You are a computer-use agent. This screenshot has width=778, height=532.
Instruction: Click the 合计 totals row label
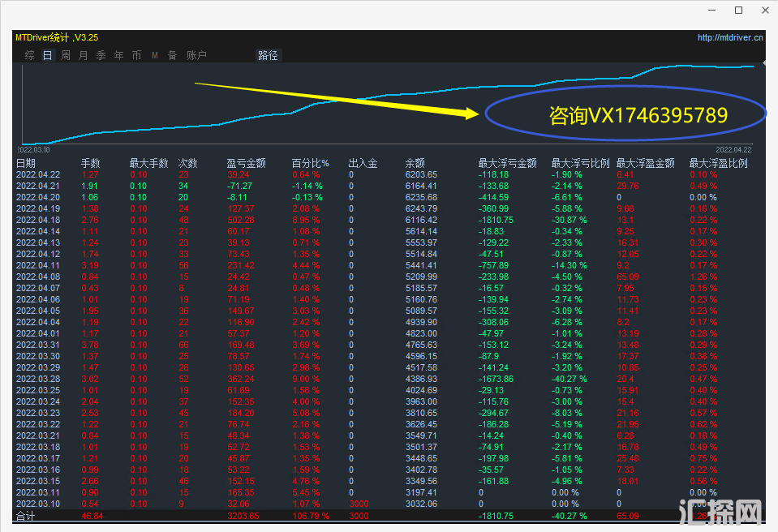pyautogui.click(x=26, y=516)
